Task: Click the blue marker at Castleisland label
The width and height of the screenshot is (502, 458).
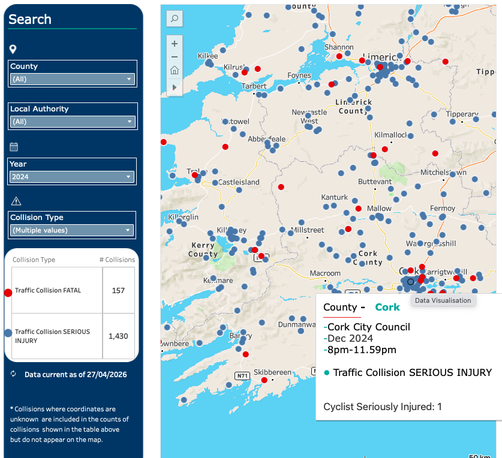Action: click(x=215, y=183)
